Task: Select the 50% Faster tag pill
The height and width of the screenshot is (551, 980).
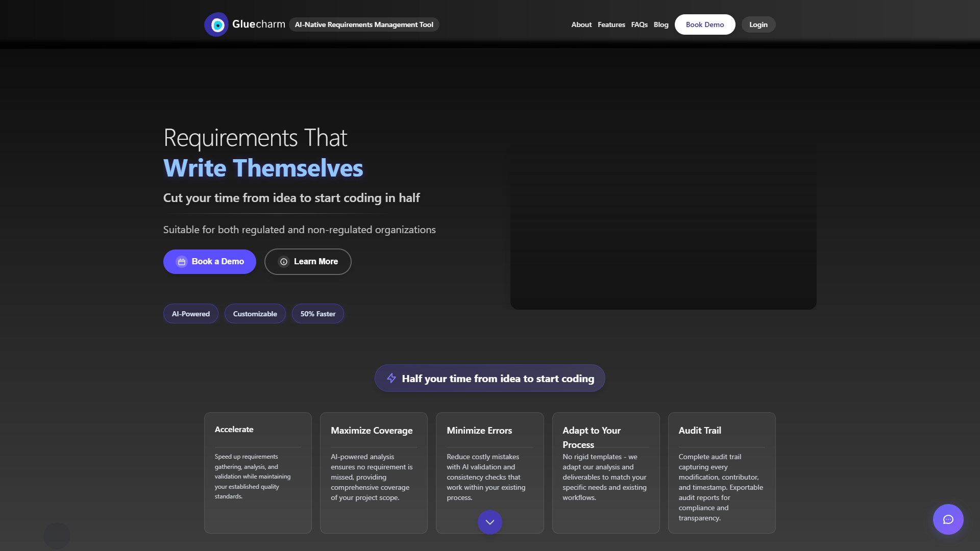Action: (x=318, y=314)
